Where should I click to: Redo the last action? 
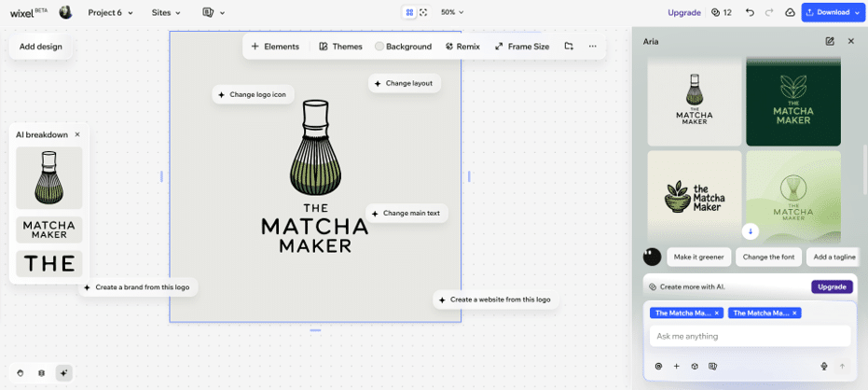click(769, 13)
